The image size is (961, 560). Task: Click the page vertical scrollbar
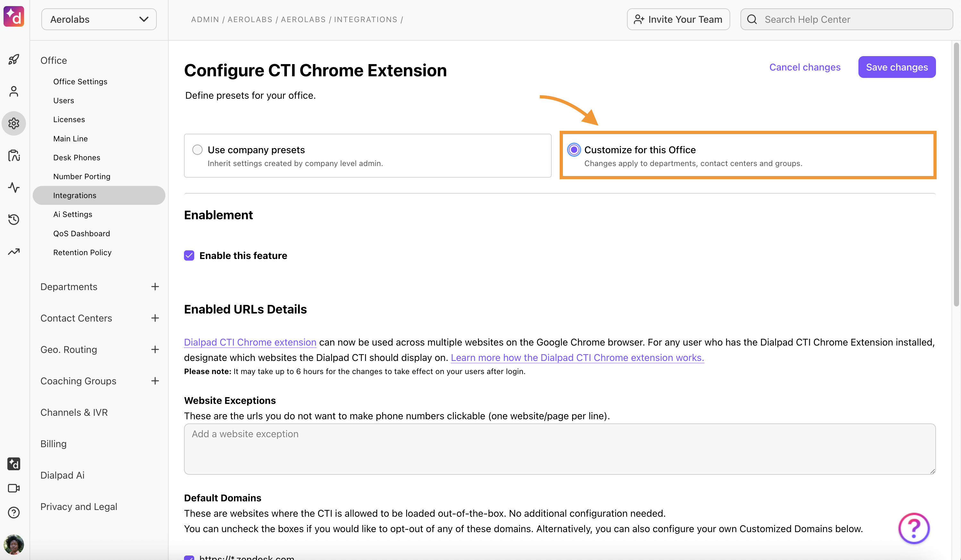pos(956,175)
